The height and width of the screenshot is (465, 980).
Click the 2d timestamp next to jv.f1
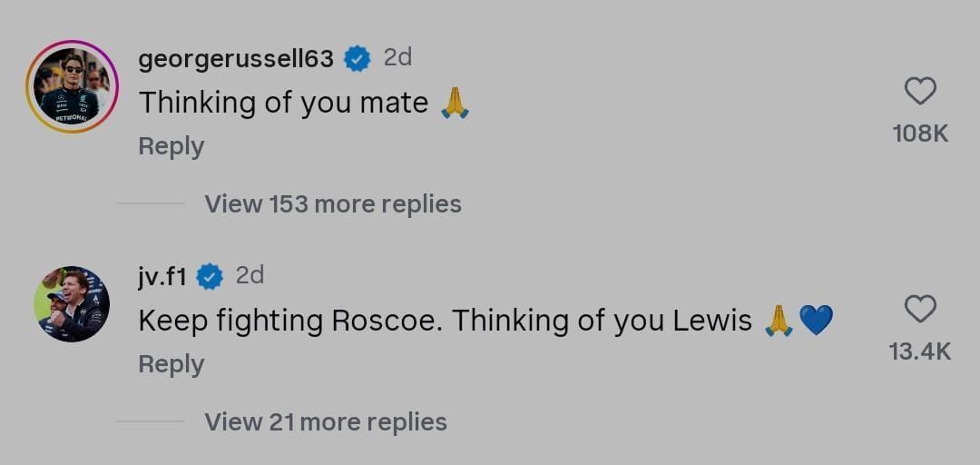pos(250,275)
